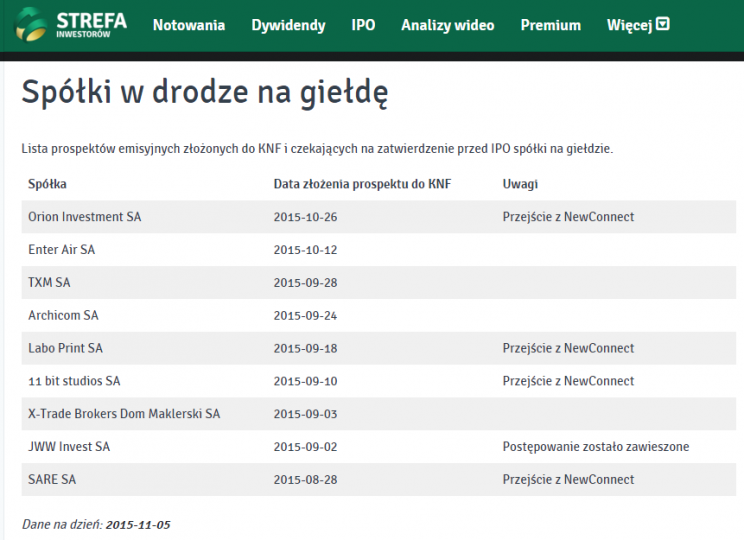Click the date 2015-09-28

(x=306, y=282)
